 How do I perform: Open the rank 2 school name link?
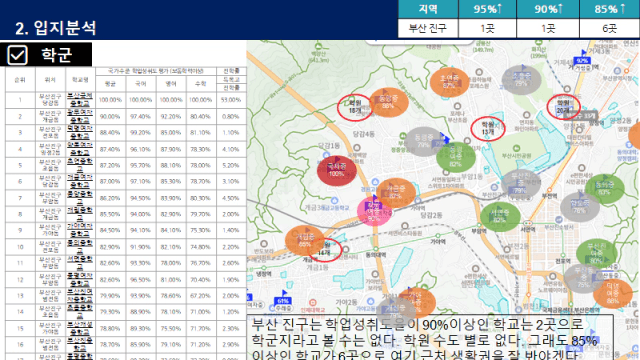tap(80, 116)
